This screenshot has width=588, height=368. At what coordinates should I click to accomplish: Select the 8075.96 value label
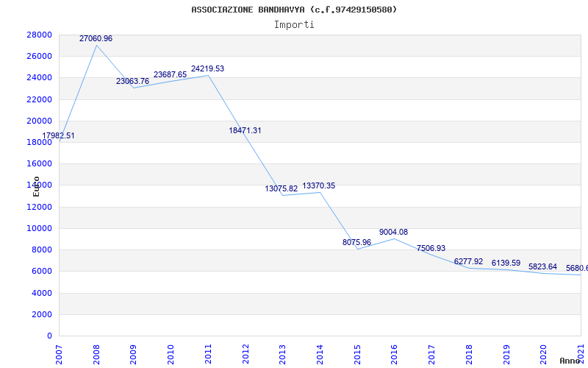click(356, 242)
